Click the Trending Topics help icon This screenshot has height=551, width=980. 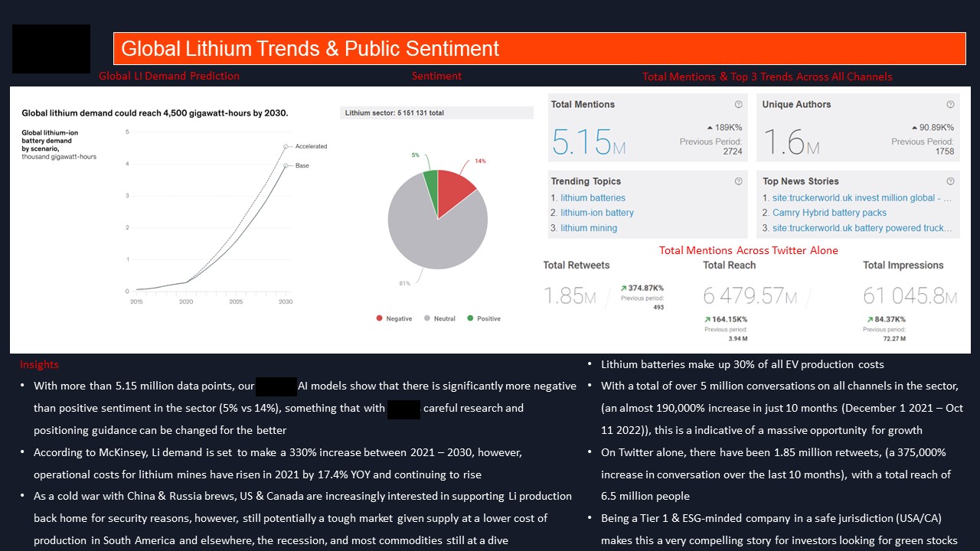click(x=738, y=181)
